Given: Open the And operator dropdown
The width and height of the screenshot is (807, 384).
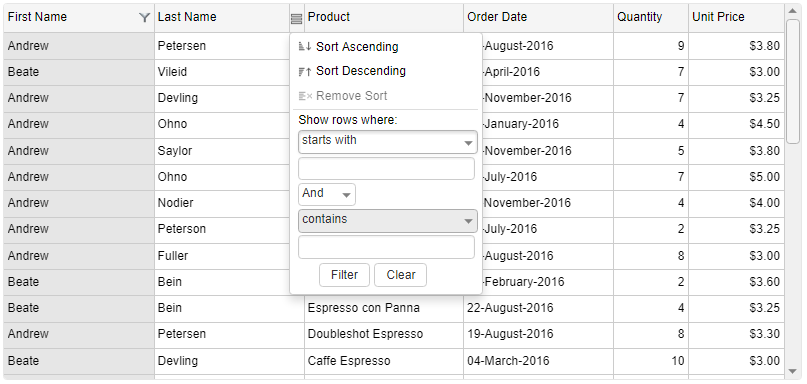Looking at the screenshot, I should [x=327, y=194].
